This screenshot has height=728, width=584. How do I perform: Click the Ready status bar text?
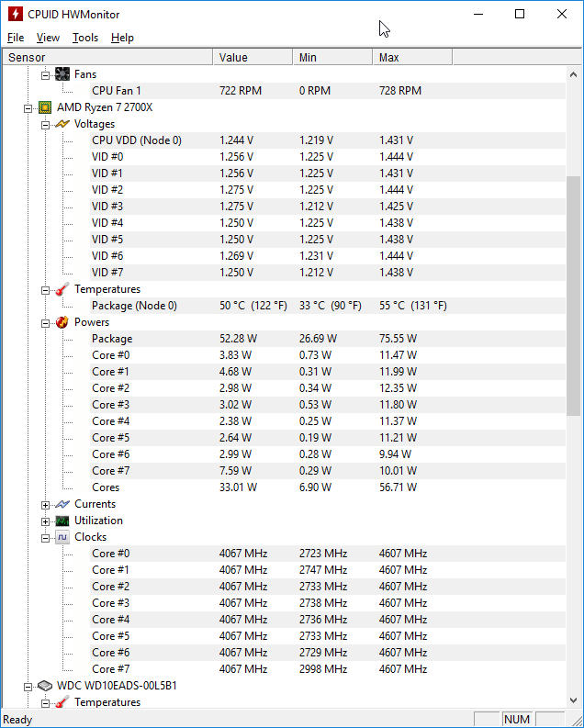pos(17,720)
